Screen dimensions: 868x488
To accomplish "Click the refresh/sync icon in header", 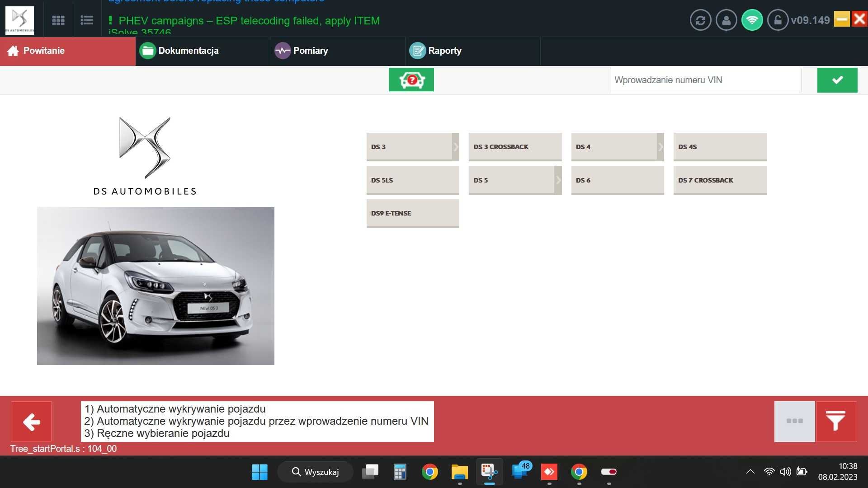I will click(700, 20).
